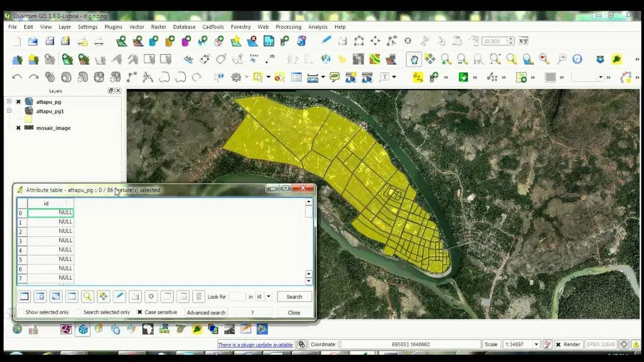Open the Vector menu
Screen dimensions: 644x362
click(x=136, y=27)
